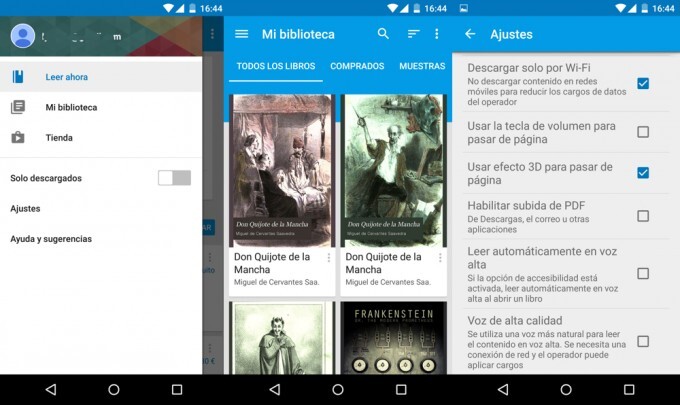Tap the Tienda store icon in the drawer
The image size is (680, 405).
pyautogui.click(x=18, y=138)
